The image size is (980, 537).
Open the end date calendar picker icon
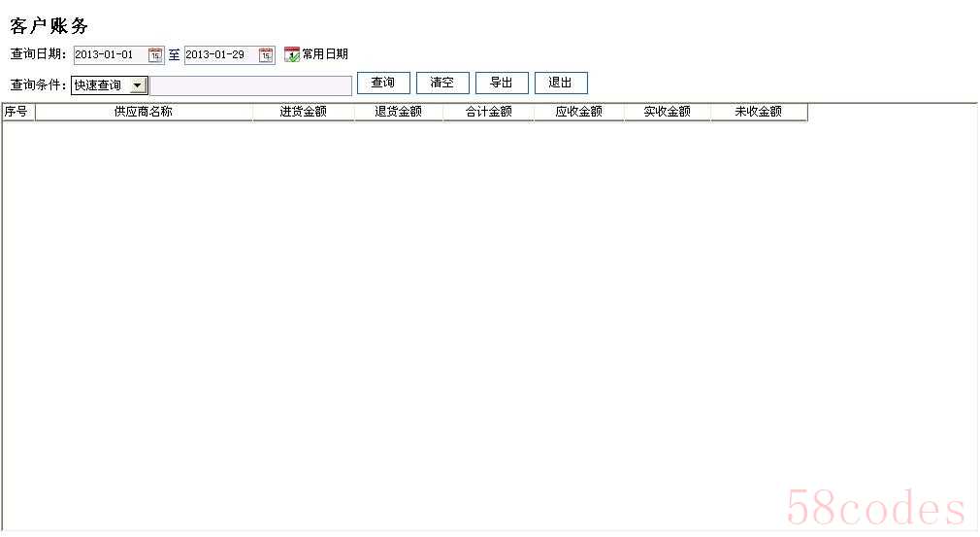[x=266, y=55]
